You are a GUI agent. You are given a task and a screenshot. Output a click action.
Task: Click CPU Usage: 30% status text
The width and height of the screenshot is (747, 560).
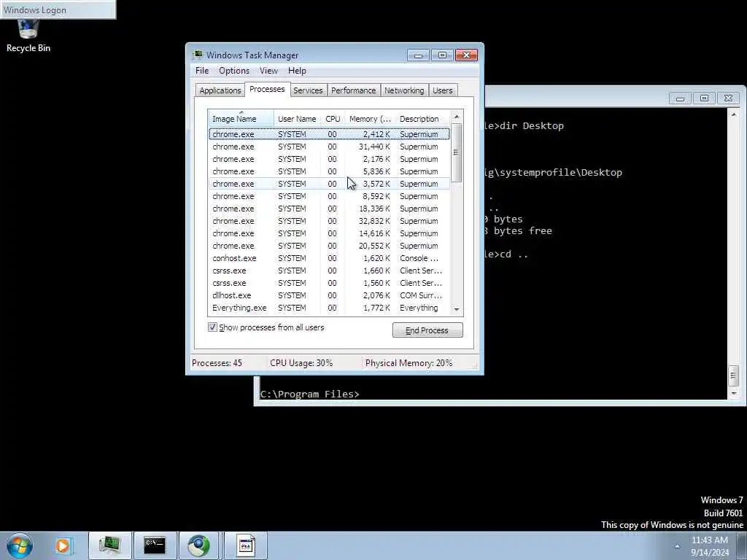point(301,363)
